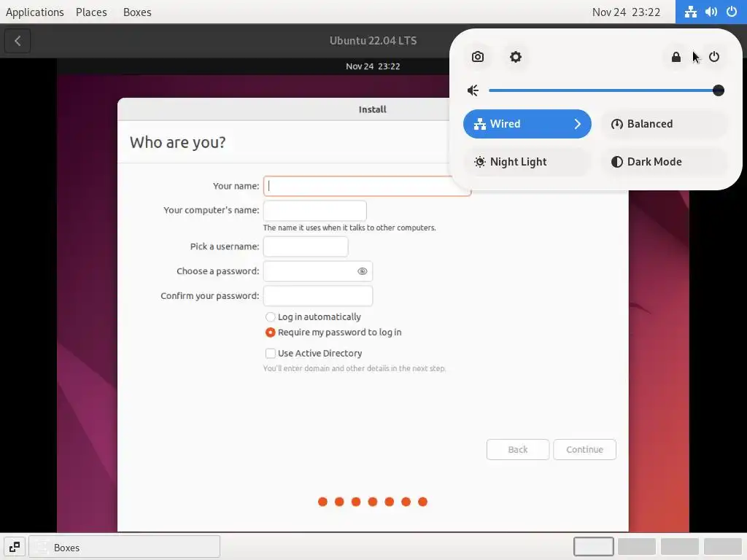Click the guest clock inside the Ubuntu VM

[373, 66]
